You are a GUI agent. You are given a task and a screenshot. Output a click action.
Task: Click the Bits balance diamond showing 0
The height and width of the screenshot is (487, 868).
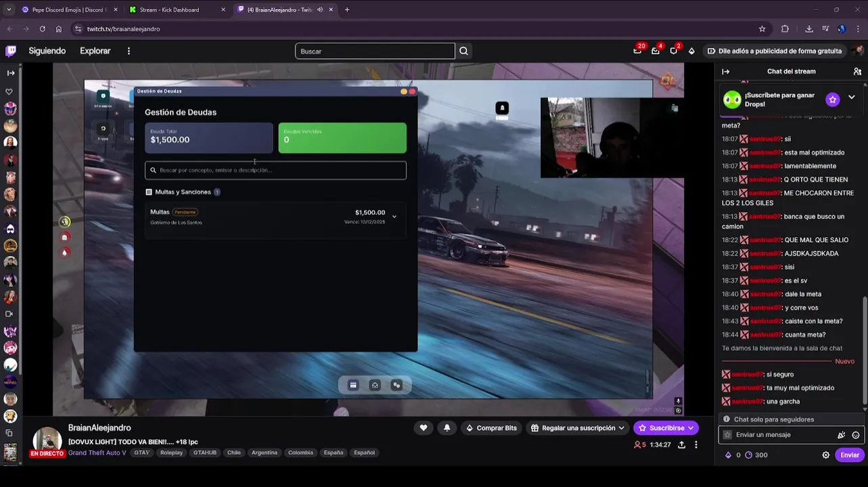coord(733,455)
